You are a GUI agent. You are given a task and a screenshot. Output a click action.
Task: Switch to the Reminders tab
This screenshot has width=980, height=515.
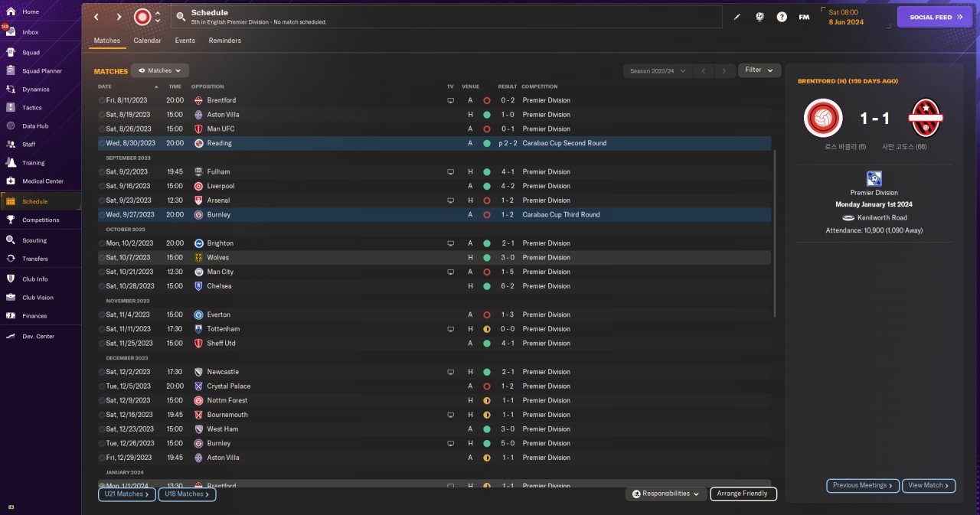coord(224,41)
